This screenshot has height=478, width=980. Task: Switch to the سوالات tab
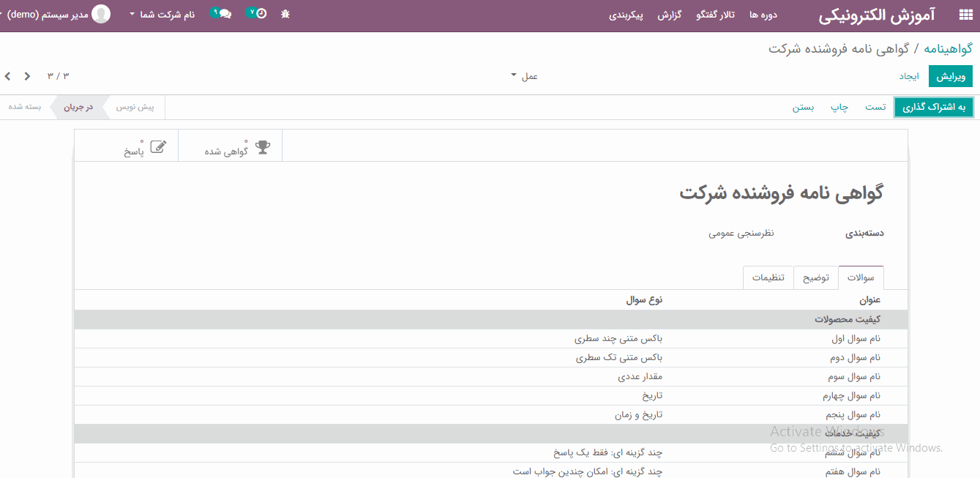pos(861,278)
